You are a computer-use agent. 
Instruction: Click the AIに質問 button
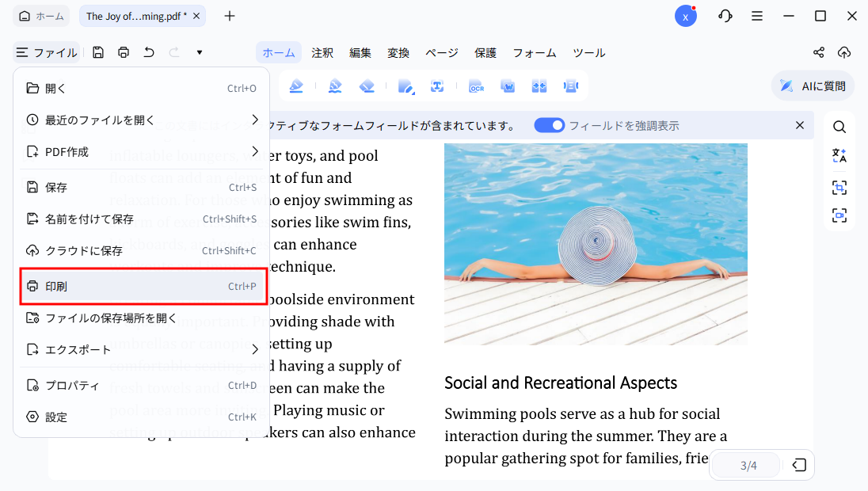click(x=813, y=86)
